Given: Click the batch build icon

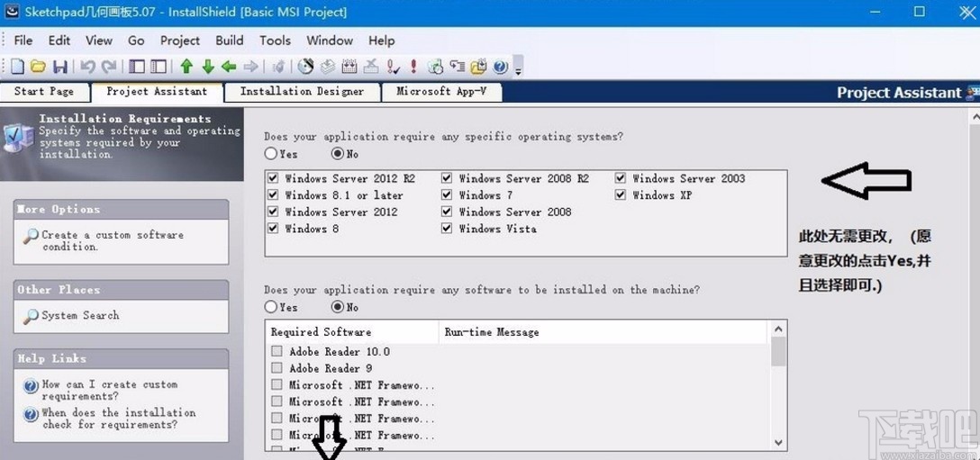Looking at the screenshot, I should click(x=349, y=67).
